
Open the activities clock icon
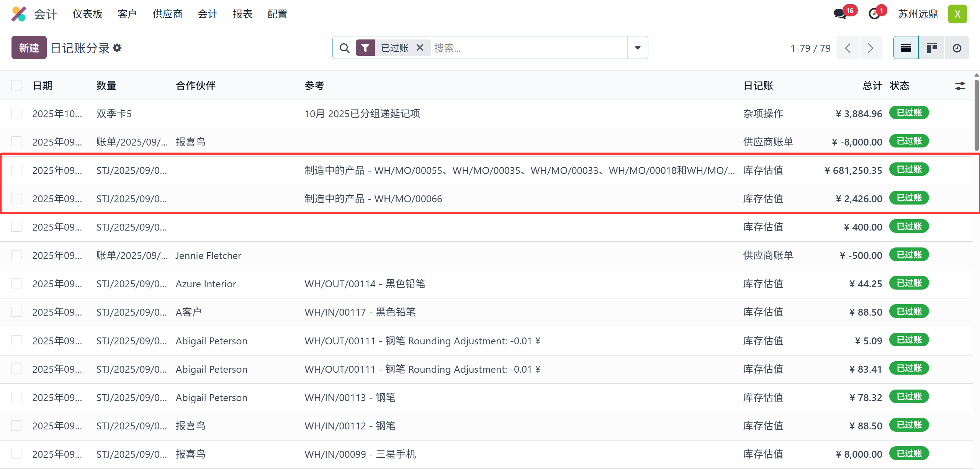pos(874,14)
